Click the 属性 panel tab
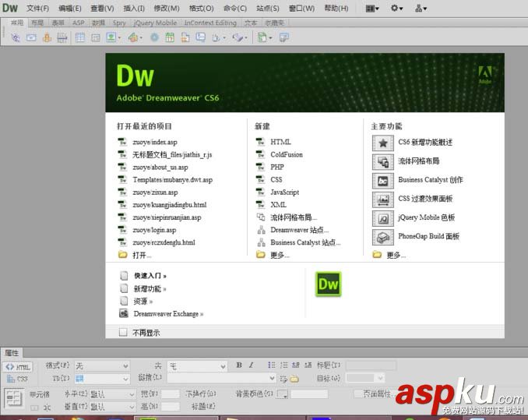The height and width of the screenshot is (420, 528). pyautogui.click(x=12, y=353)
